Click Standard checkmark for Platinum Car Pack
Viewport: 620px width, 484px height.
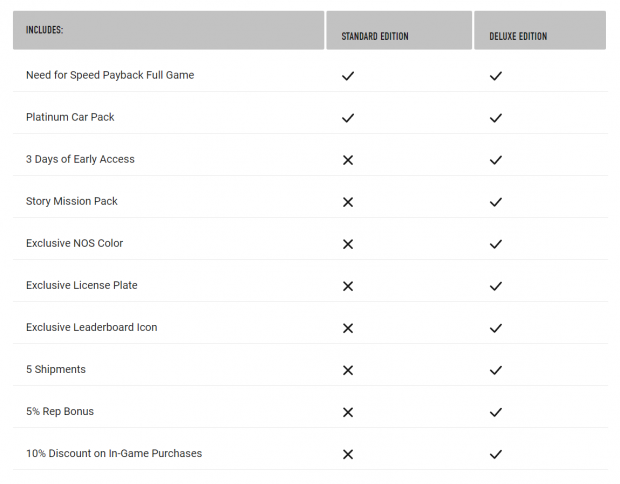pos(348,118)
